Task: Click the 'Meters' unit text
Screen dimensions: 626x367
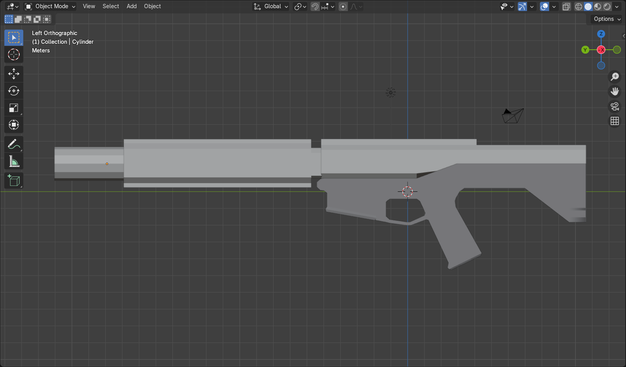Action: pyautogui.click(x=41, y=51)
